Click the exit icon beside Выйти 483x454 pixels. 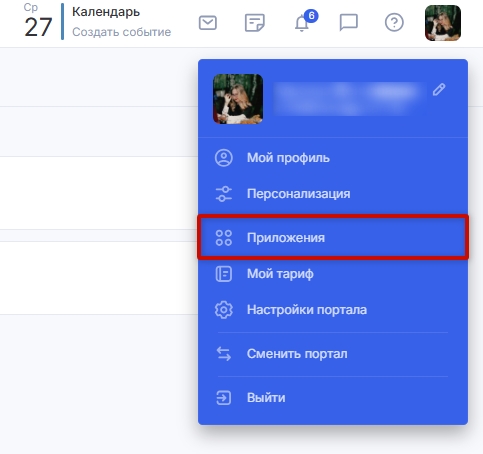point(224,398)
